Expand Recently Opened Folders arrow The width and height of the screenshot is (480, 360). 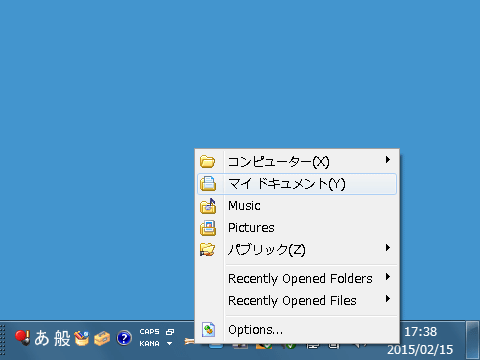pyautogui.click(x=388, y=277)
